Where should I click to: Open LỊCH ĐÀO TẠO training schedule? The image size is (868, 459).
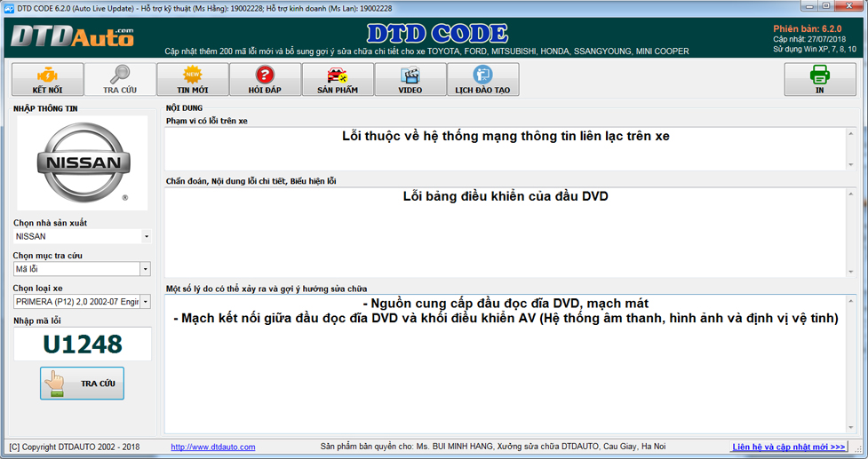482,80
